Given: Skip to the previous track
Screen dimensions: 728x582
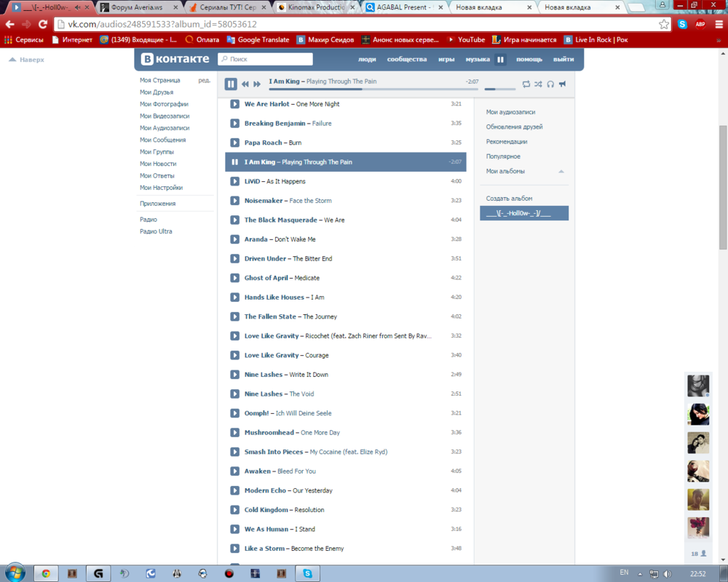Looking at the screenshot, I should point(245,84).
